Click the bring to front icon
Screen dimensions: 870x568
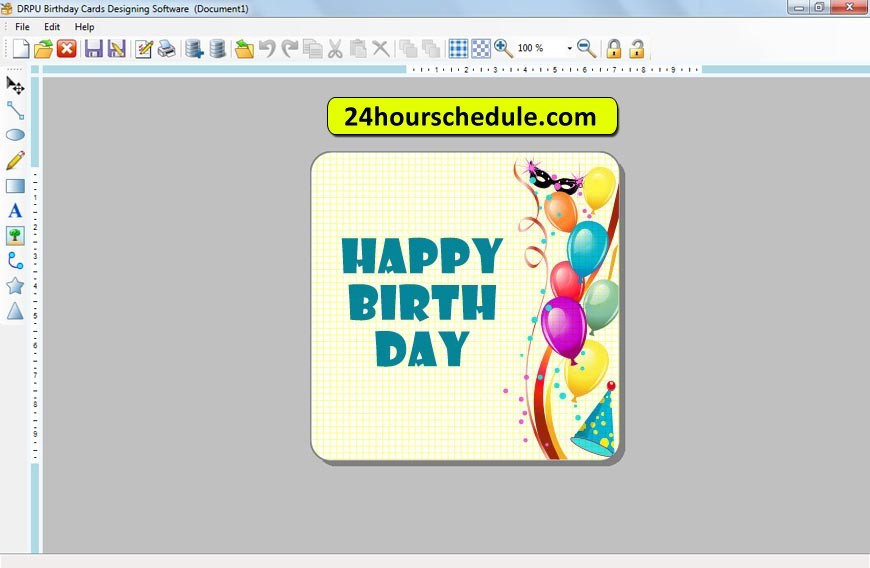(x=408, y=49)
